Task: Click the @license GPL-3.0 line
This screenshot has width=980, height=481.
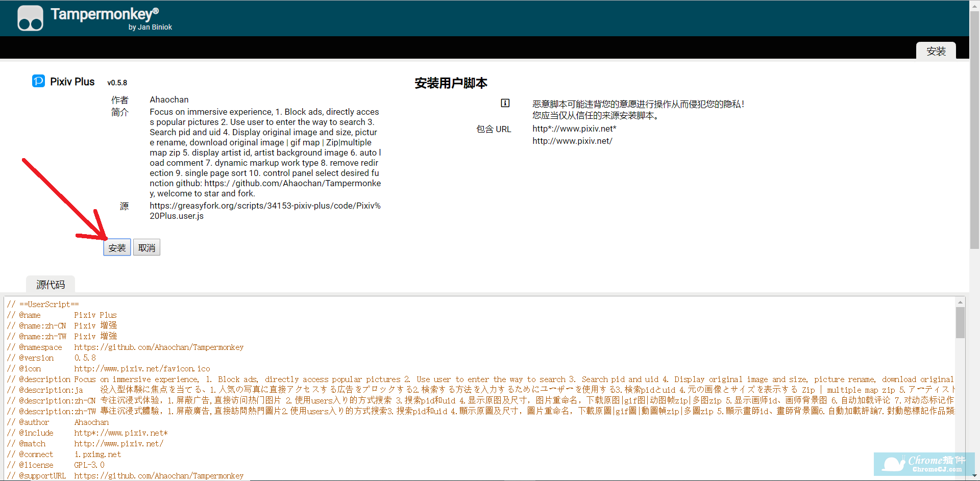Action: pyautogui.click(x=56, y=465)
